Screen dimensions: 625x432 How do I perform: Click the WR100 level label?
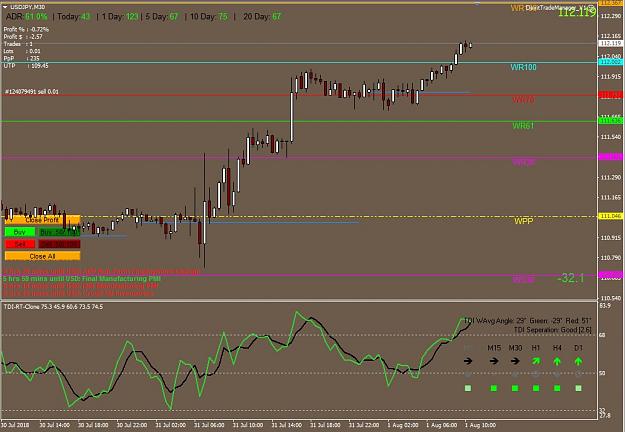click(523, 67)
